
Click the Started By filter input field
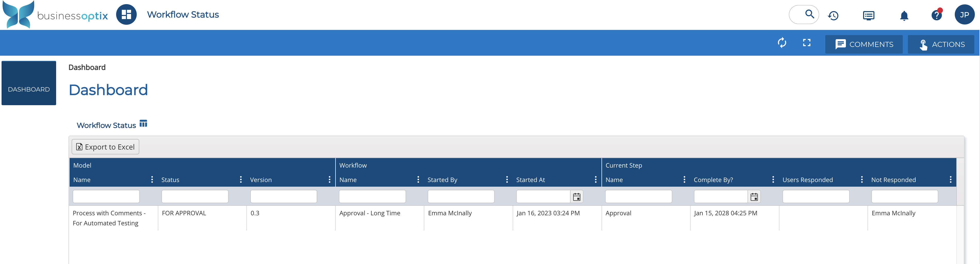click(x=461, y=197)
